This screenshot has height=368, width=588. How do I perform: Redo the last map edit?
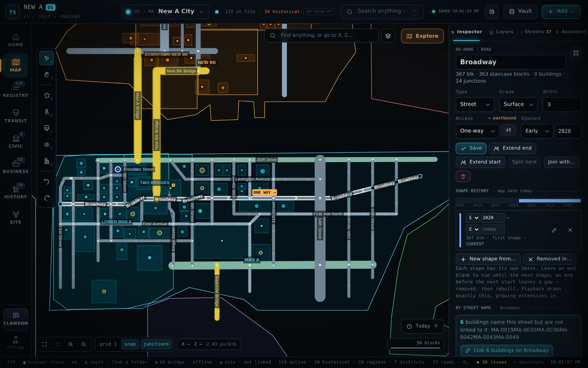coord(47,198)
